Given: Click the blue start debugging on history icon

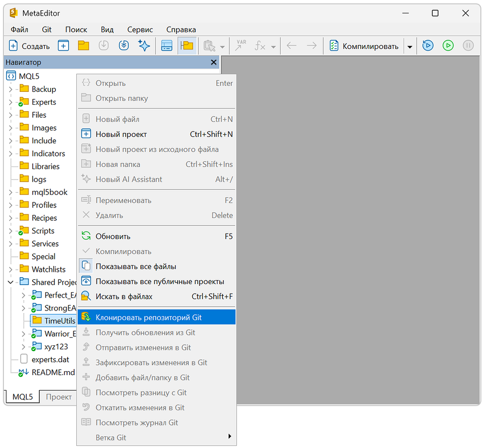Looking at the screenshot, I should click(x=428, y=46).
